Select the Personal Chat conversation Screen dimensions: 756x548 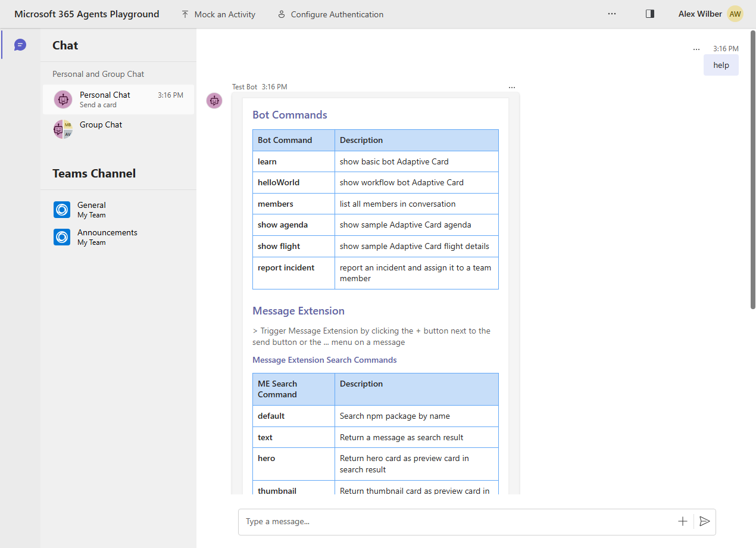click(118, 99)
